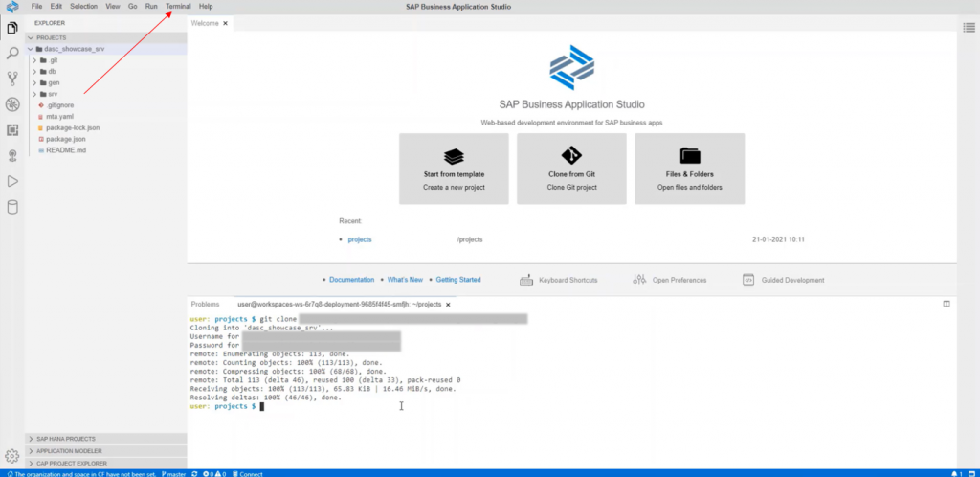Expand the .git folder
Screen dimensions: 980x477
[105, 60]
